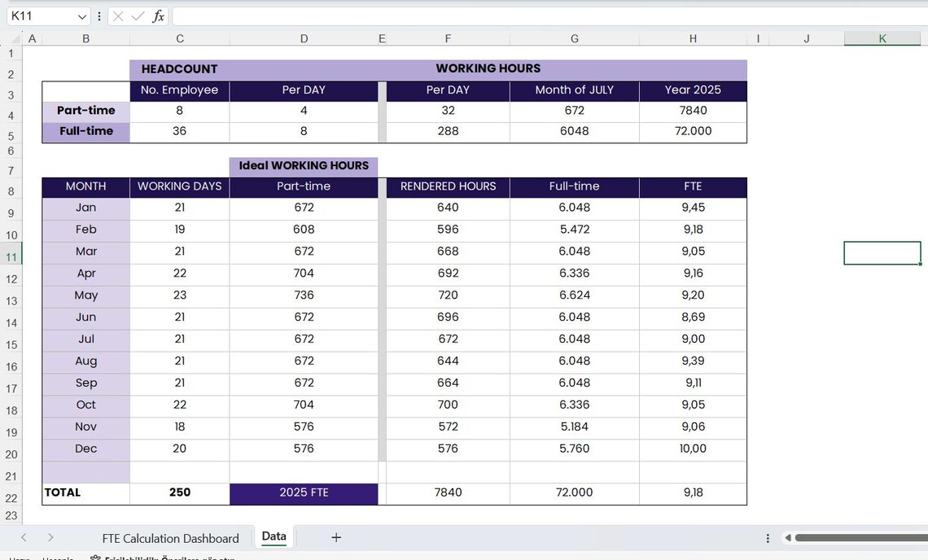Confirm entry with the checkmark icon

coord(138,15)
